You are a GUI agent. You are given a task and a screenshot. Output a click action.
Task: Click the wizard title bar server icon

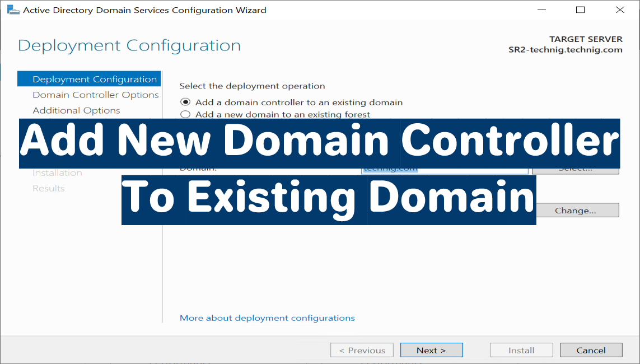(x=13, y=10)
